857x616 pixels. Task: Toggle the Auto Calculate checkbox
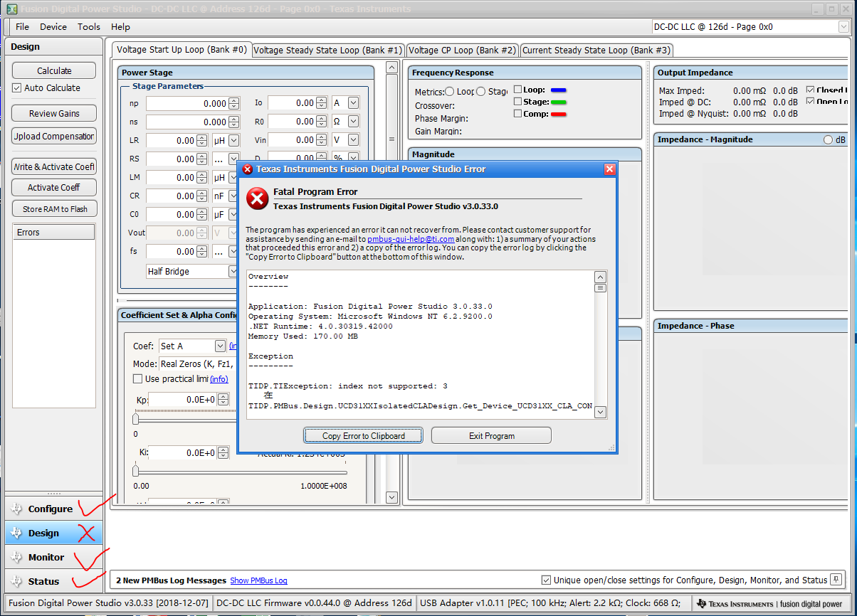[17, 88]
